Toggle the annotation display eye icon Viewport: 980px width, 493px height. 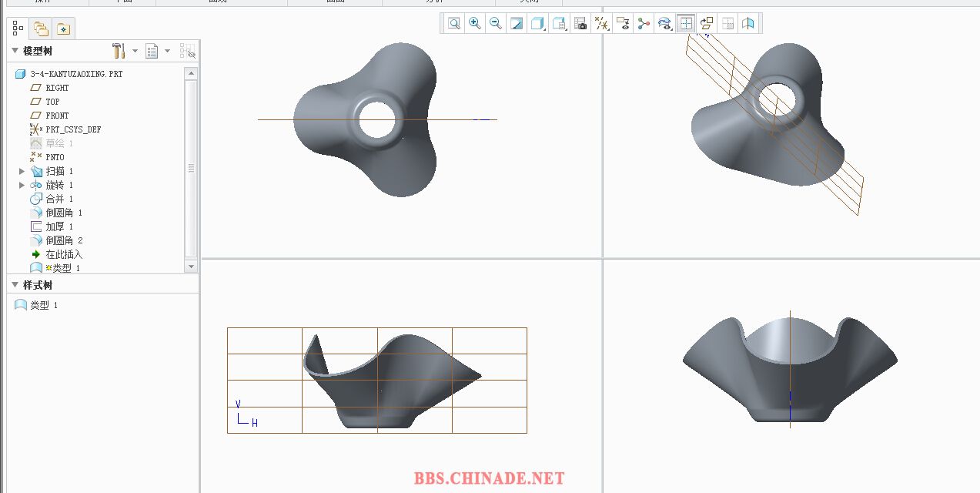(x=623, y=24)
